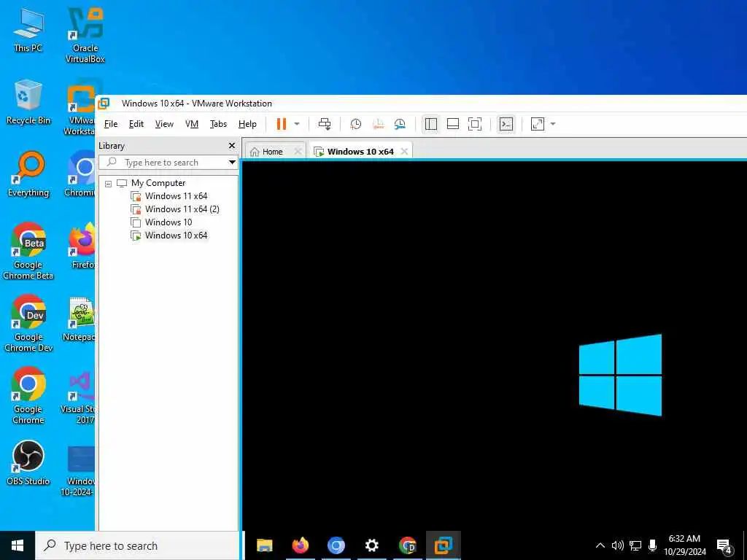Open network status in system tray
Viewport: 747px width, 560px height.
635,545
